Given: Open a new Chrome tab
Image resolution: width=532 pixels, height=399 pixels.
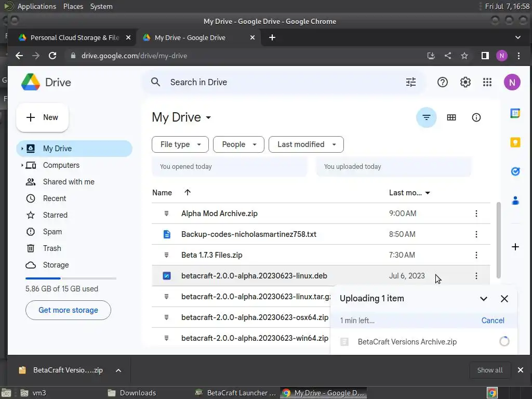Looking at the screenshot, I should (x=272, y=37).
